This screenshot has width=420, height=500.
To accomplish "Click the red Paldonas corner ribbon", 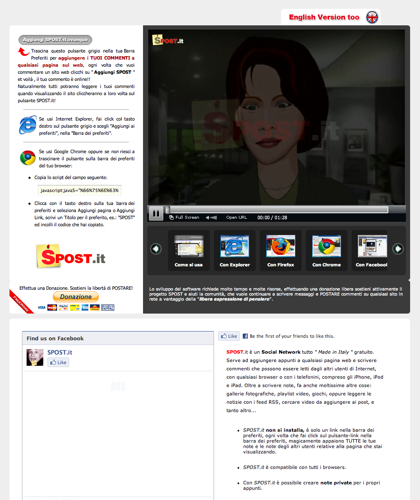I will pos(21,301).
